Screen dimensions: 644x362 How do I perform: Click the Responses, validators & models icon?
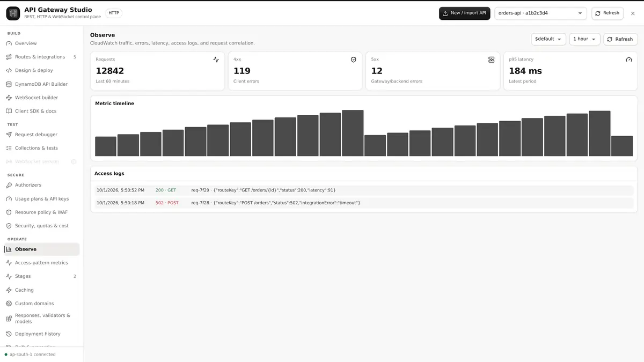[9, 319]
